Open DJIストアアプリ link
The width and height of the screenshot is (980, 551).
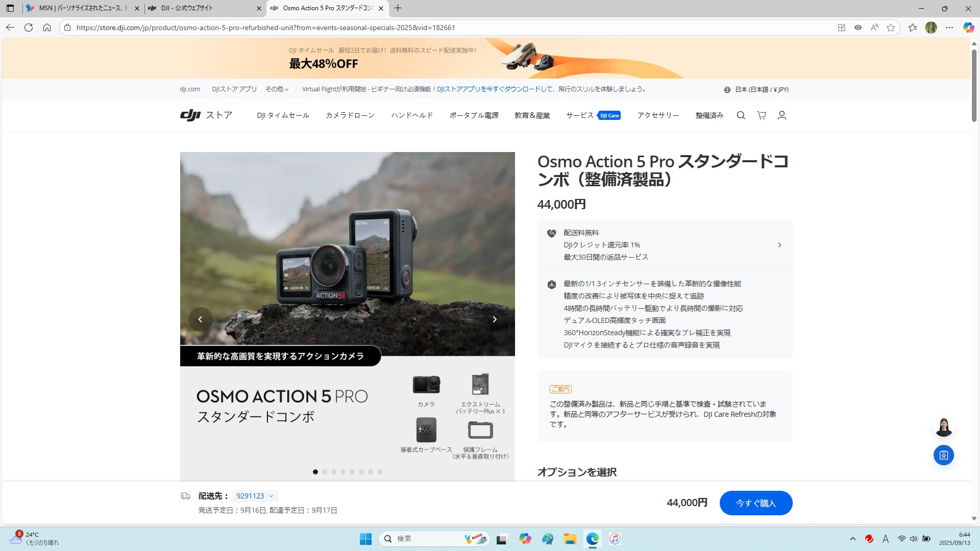[234, 89]
